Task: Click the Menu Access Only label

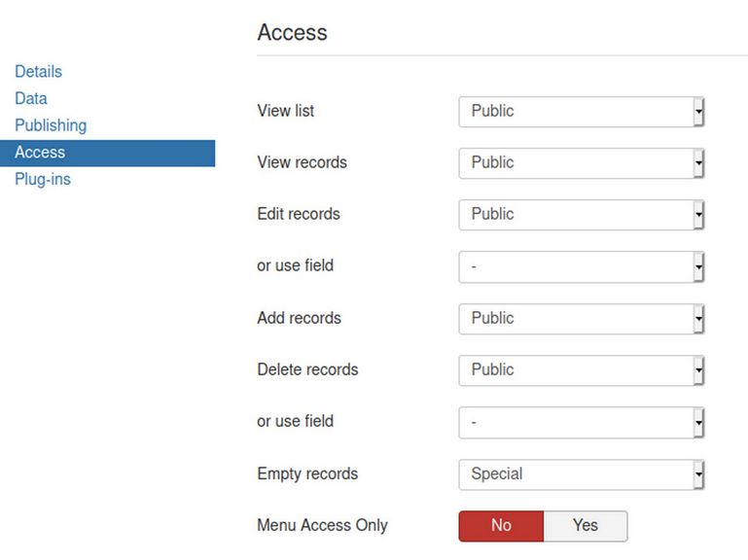Action: coord(322,526)
